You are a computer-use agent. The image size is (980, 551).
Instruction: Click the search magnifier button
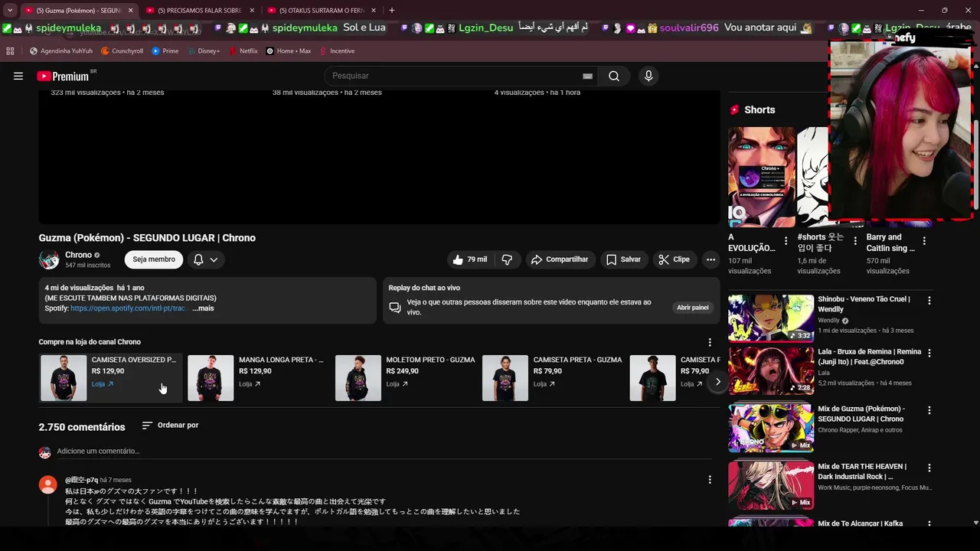click(x=614, y=76)
